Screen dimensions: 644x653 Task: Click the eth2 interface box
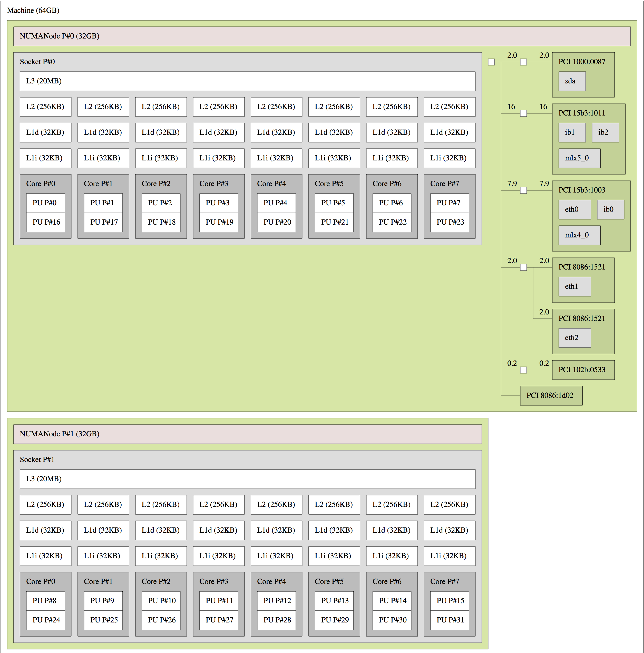coord(574,338)
